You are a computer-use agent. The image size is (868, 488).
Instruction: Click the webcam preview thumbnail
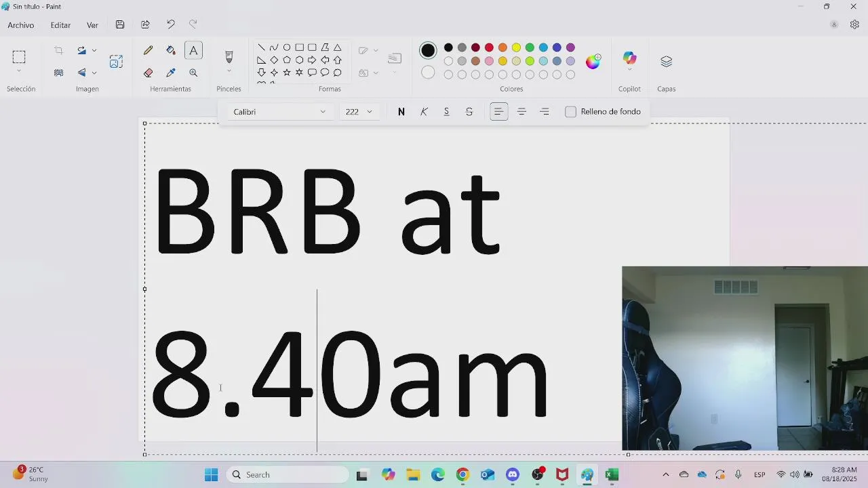click(x=745, y=359)
